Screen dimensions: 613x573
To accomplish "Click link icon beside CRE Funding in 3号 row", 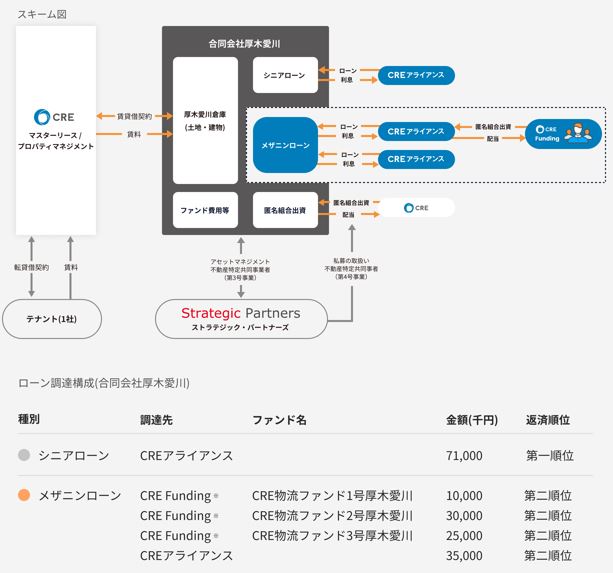I will coord(216,536).
